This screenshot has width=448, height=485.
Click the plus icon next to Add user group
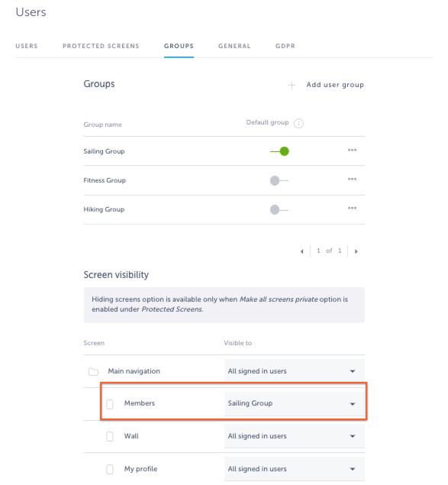(x=292, y=85)
